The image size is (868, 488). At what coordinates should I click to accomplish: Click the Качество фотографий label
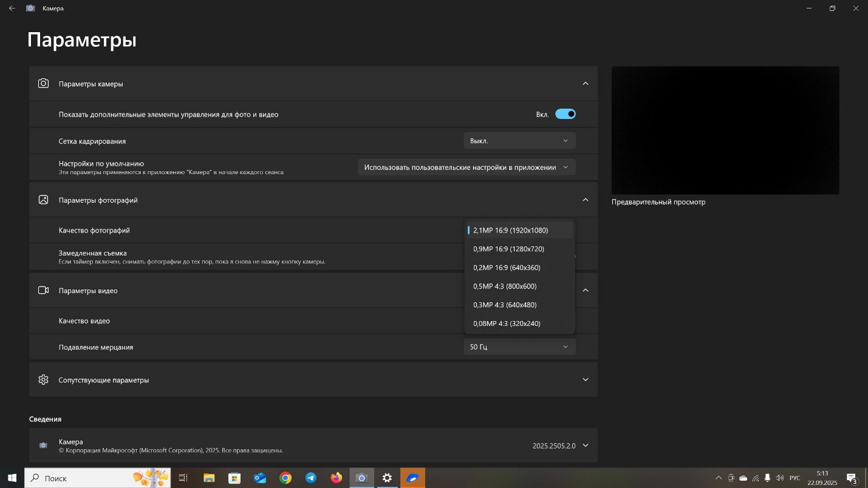(x=94, y=231)
